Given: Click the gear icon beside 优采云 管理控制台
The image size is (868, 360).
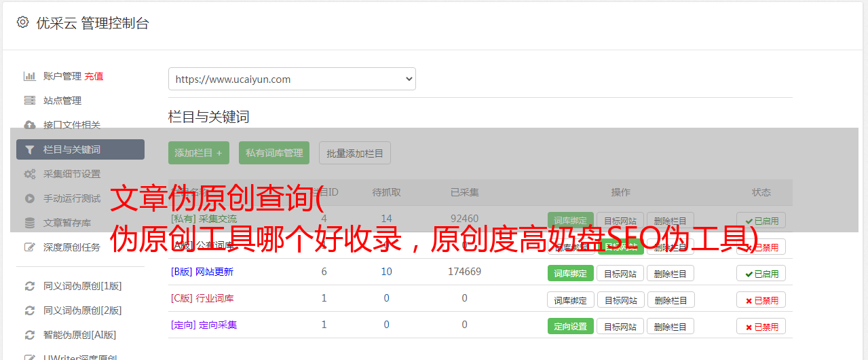Looking at the screenshot, I should tap(22, 22).
